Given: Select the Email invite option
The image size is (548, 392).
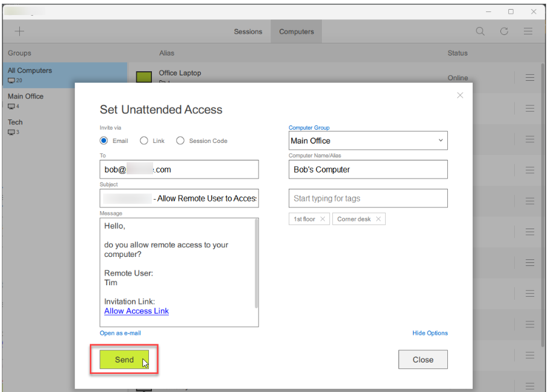Looking at the screenshot, I should [103, 141].
